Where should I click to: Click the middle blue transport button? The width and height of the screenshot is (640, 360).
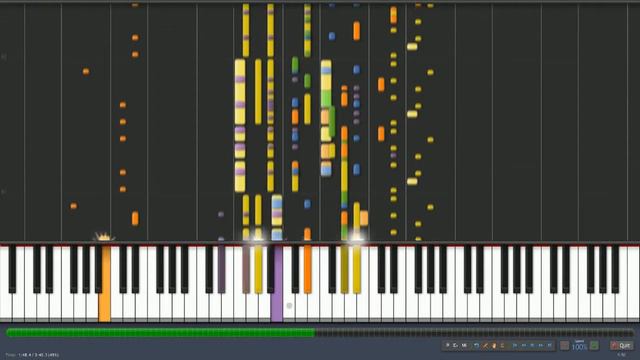[x=532, y=346]
